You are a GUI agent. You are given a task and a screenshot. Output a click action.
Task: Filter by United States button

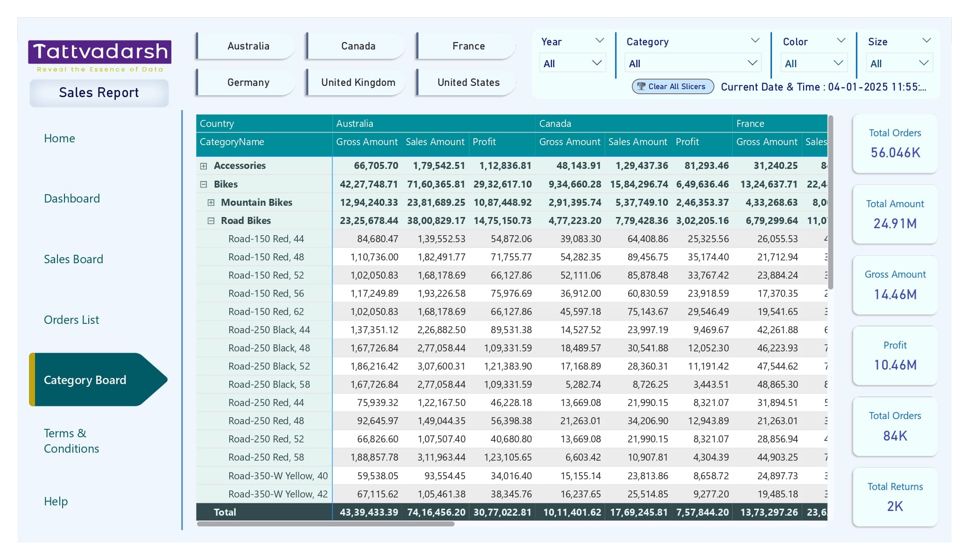467,82
